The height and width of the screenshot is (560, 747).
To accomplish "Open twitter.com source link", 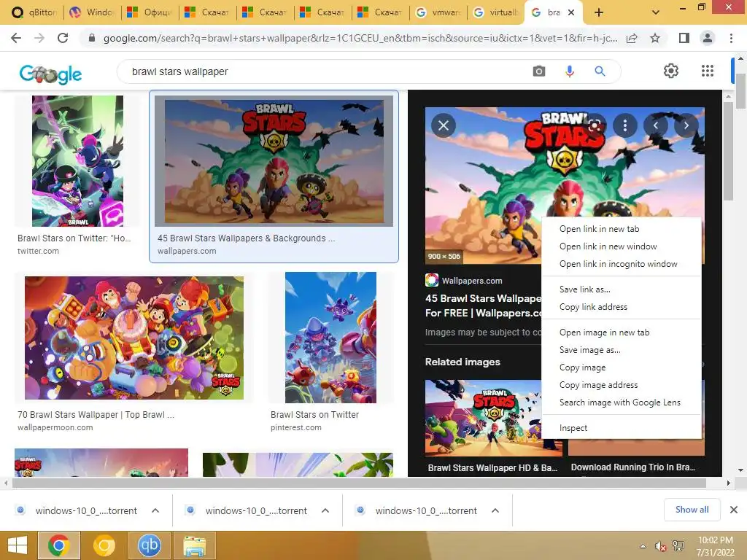I will tap(38, 251).
